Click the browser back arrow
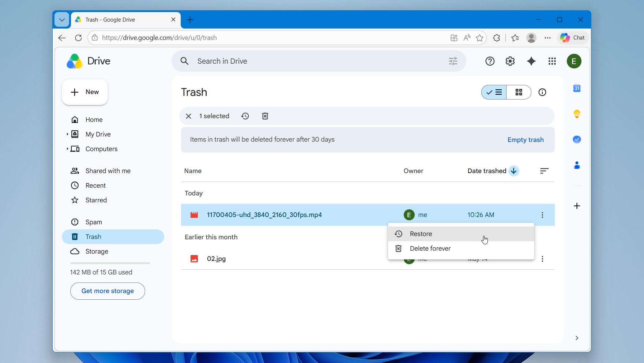The height and width of the screenshot is (363, 644). (62, 38)
